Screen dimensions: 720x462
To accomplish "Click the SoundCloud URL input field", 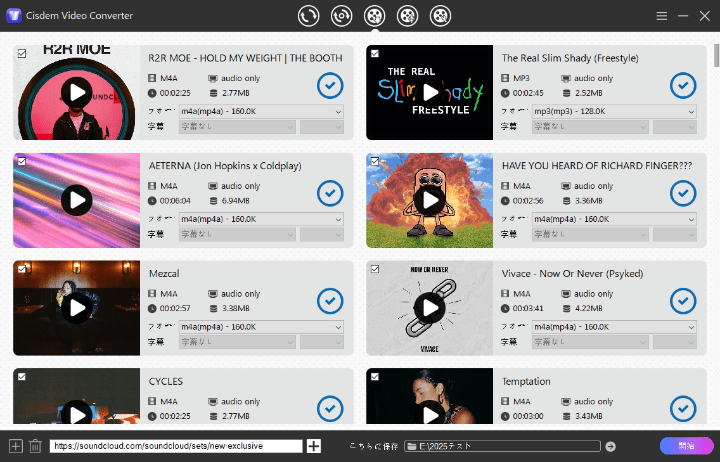I will (x=176, y=446).
